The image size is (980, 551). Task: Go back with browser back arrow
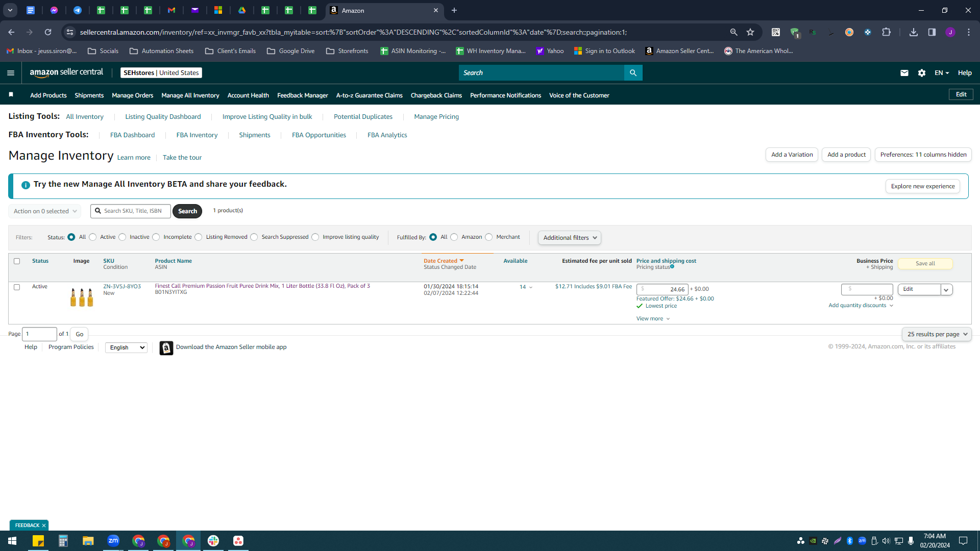pyautogui.click(x=11, y=32)
